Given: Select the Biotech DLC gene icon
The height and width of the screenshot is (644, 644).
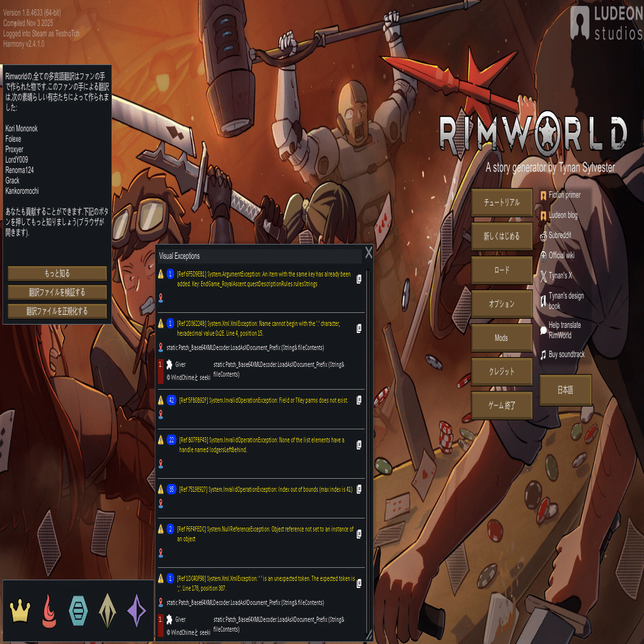Looking at the screenshot, I should coord(77,610).
